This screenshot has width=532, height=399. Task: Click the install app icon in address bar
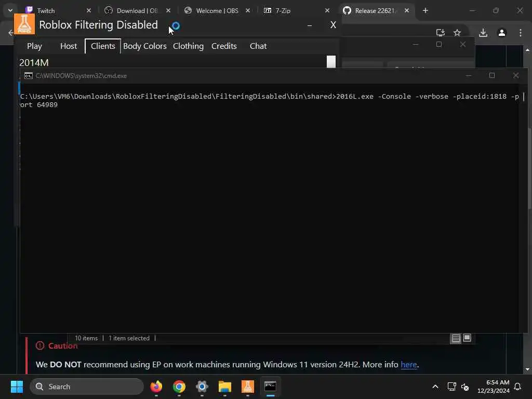[441, 33]
